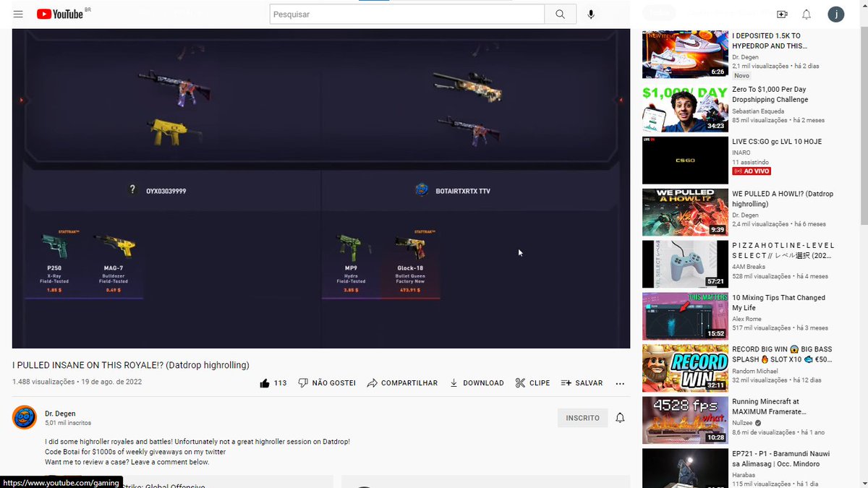Click the video title I PULLED INSANE
The height and width of the screenshot is (488, 868).
click(x=131, y=365)
